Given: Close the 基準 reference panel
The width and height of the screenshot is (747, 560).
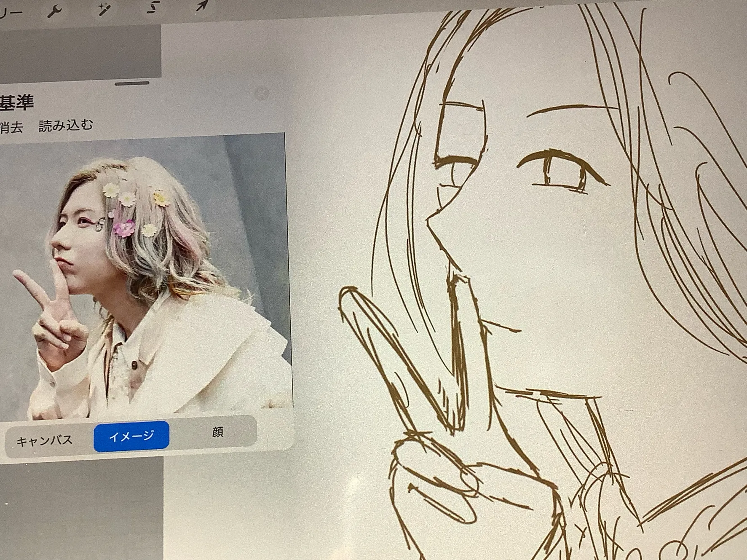Looking at the screenshot, I should (262, 93).
